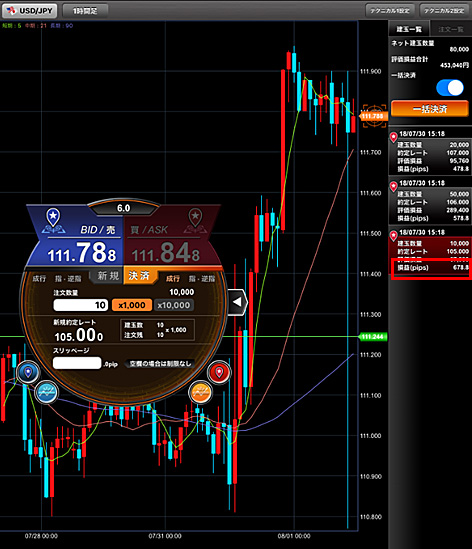Click the 110.800 price axis label

pos(371,517)
